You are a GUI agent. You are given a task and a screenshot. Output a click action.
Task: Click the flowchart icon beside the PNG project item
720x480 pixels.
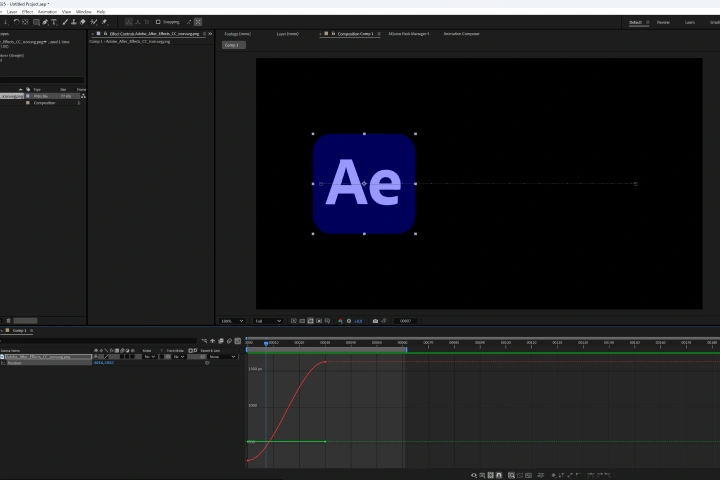(83, 96)
